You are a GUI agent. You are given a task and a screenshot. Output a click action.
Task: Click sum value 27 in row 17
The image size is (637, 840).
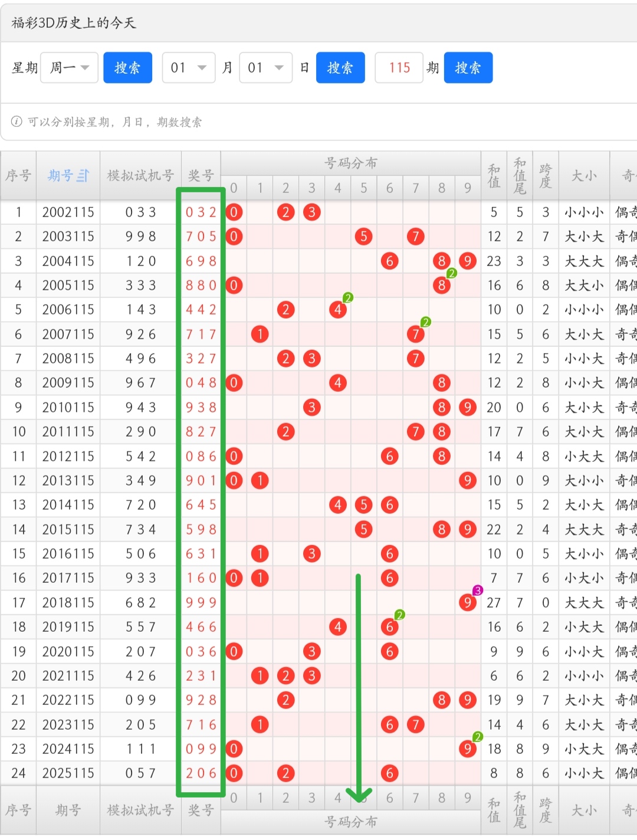point(494,603)
